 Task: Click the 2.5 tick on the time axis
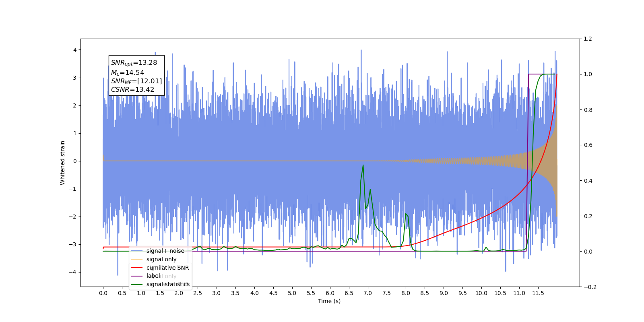pyautogui.click(x=198, y=293)
